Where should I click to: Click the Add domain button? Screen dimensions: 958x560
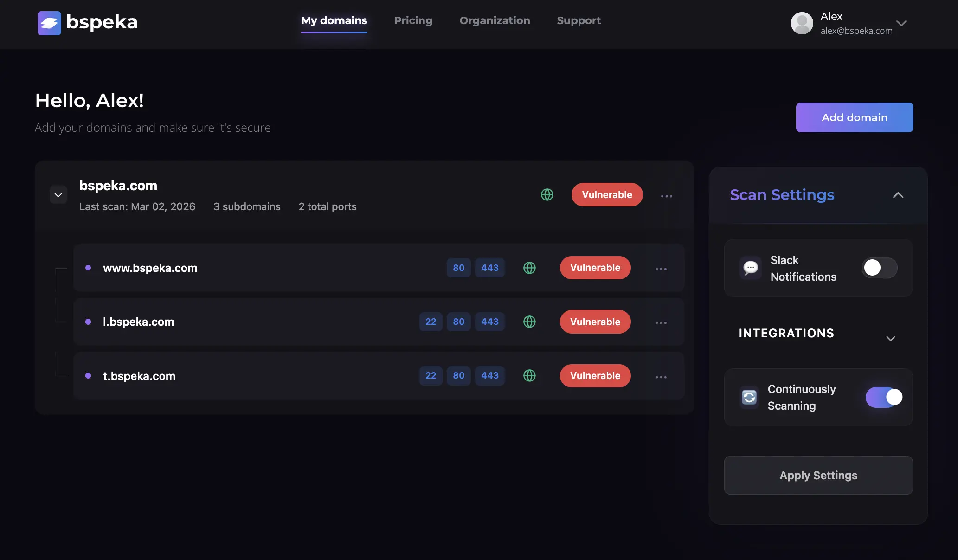coord(854,117)
